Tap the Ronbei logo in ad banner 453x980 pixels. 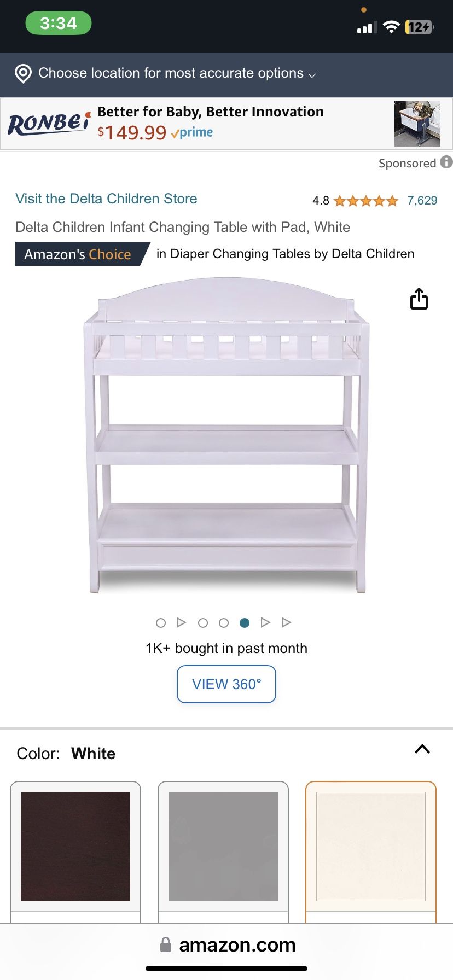(x=49, y=123)
